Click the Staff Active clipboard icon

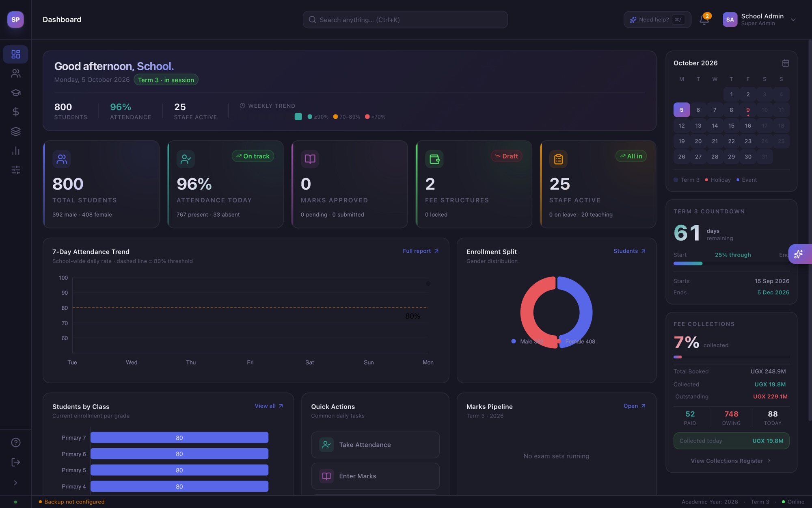tap(558, 159)
